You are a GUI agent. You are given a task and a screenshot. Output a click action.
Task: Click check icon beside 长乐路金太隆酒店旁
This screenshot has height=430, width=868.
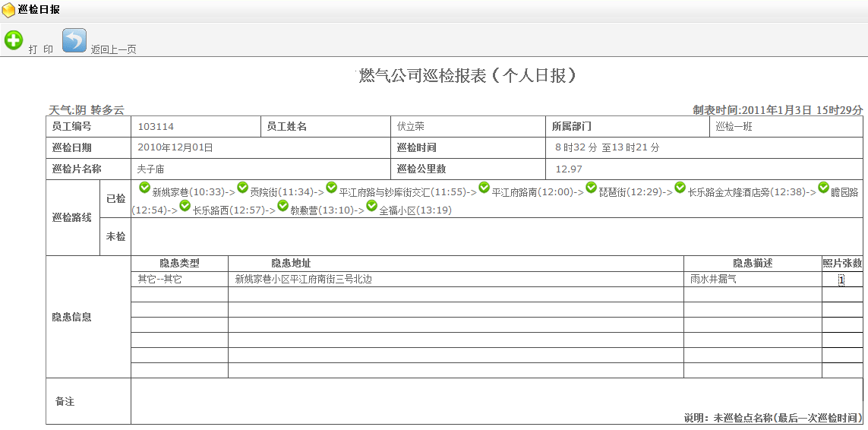pyautogui.click(x=680, y=188)
